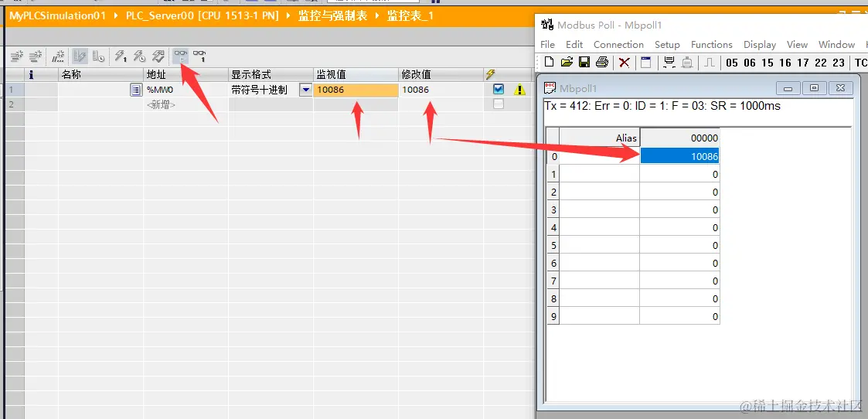The image size is (868, 419).
Task: Click the 名称 column header
Action: tap(100, 74)
